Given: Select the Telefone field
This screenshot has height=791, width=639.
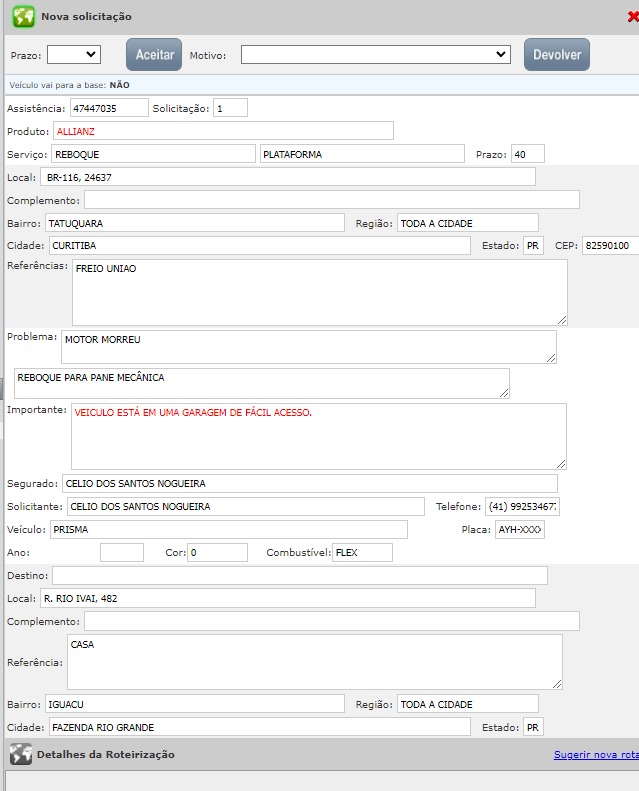Looking at the screenshot, I should pos(522,507).
